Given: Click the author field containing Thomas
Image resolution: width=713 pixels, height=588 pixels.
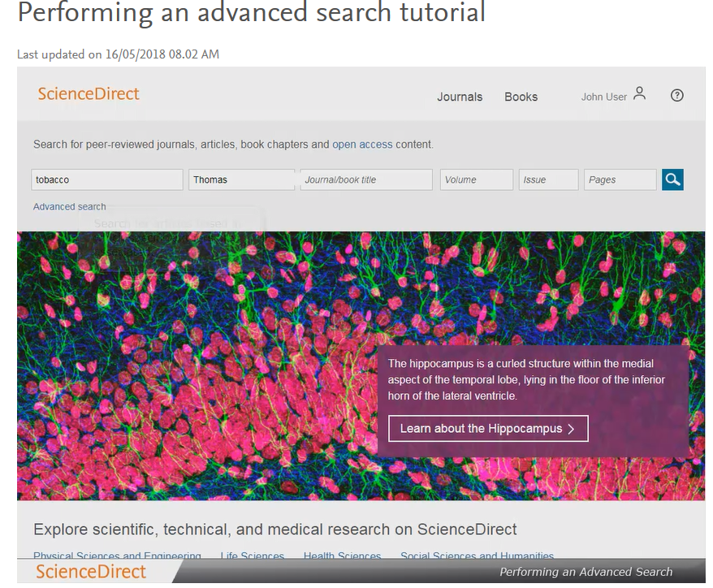Looking at the screenshot, I should [x=240, y=179].
